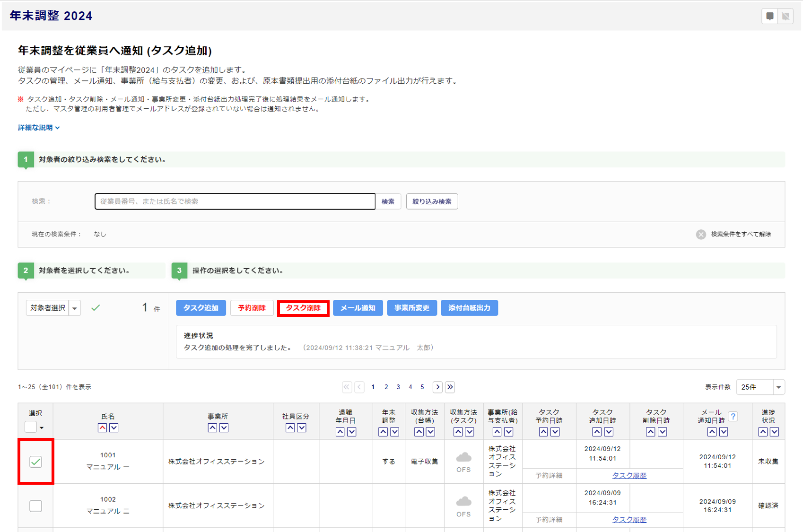Click 未収集 status for employee 1001

point(768,462)
